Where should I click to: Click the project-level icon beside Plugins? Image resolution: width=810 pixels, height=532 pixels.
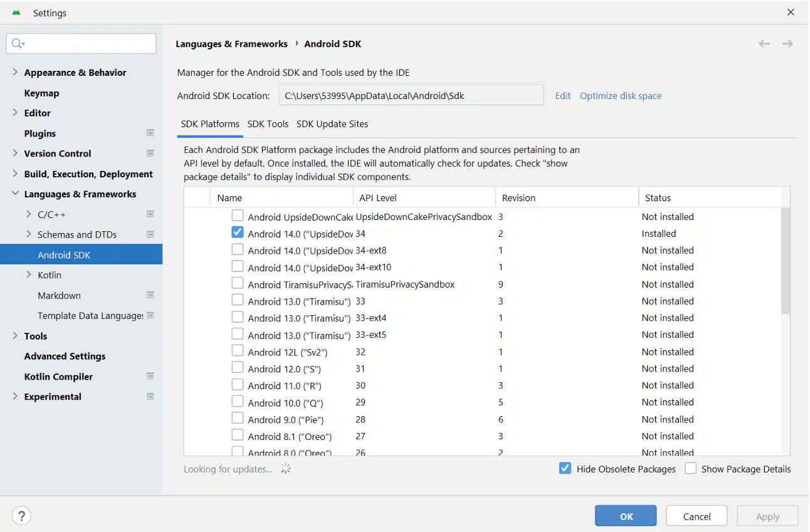(x=150, y=133)
